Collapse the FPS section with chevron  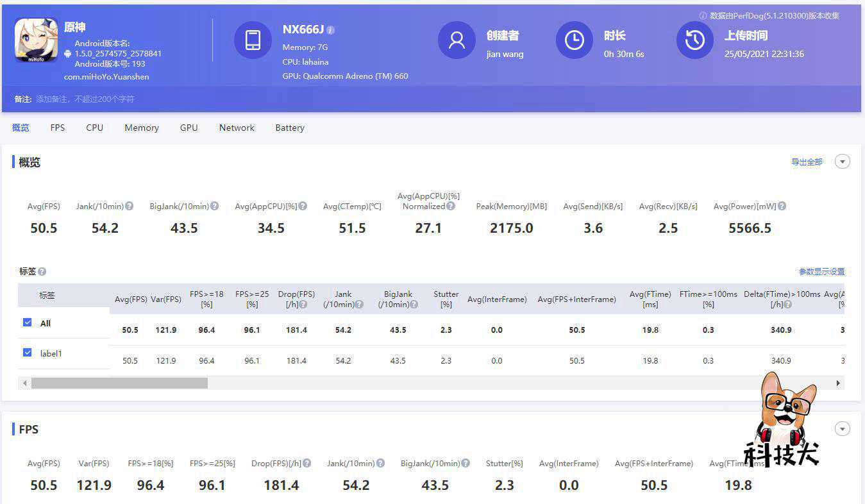coord(843,429)
